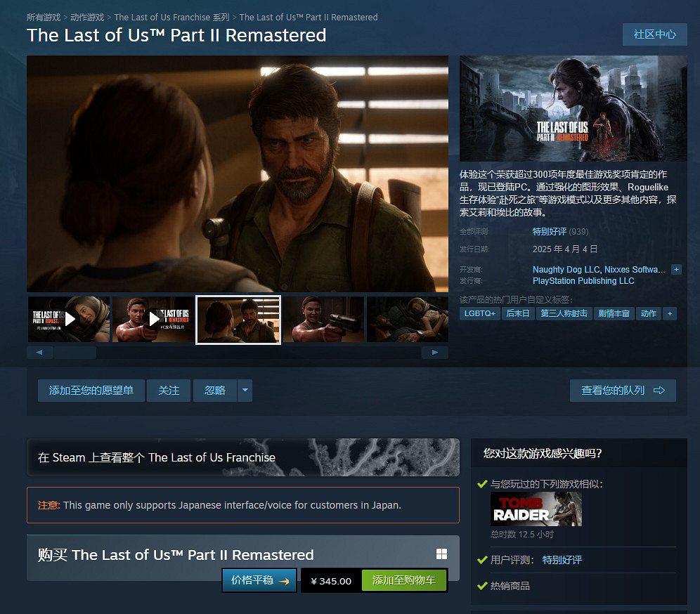Toggle 关注 to follow the game

click(x=169, y=391)
